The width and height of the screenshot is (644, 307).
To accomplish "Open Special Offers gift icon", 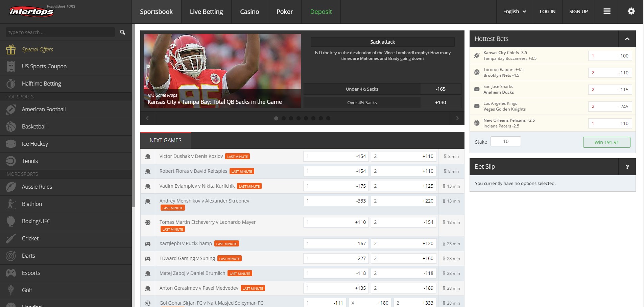I will 11,49.
